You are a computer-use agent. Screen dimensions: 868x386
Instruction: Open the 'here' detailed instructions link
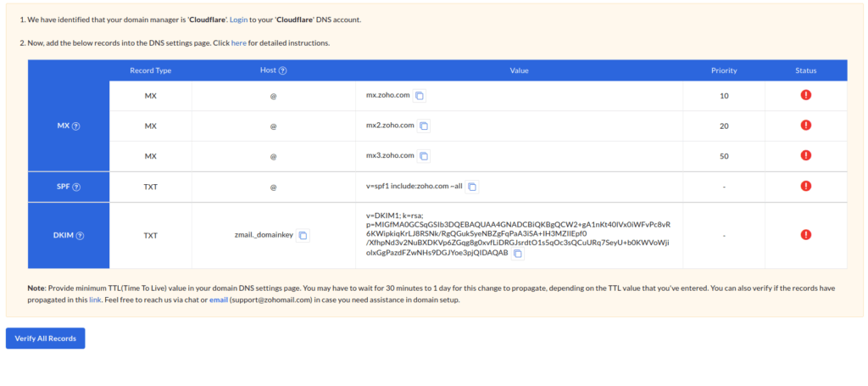(239, 42)
